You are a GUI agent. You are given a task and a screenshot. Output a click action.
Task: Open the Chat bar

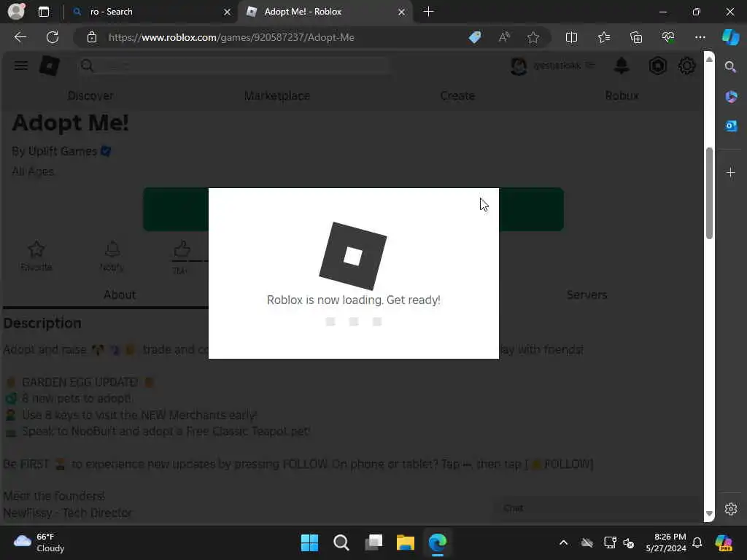(598, 508)
